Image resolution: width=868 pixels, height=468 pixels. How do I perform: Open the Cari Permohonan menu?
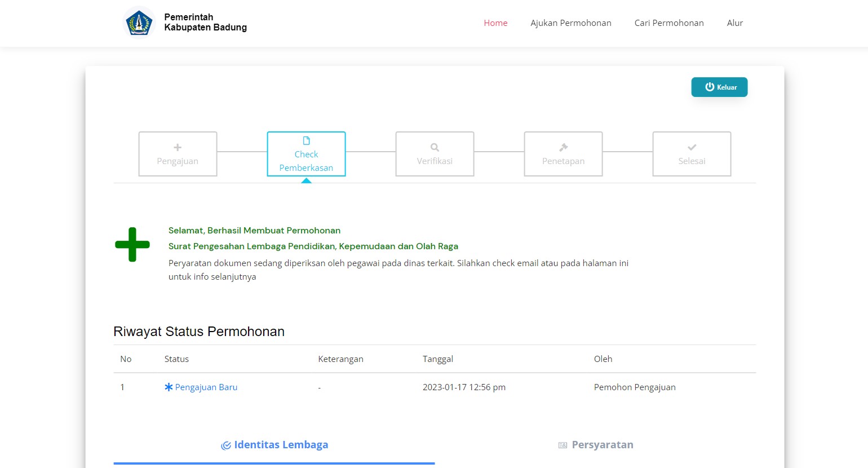[x=668, y=23]
